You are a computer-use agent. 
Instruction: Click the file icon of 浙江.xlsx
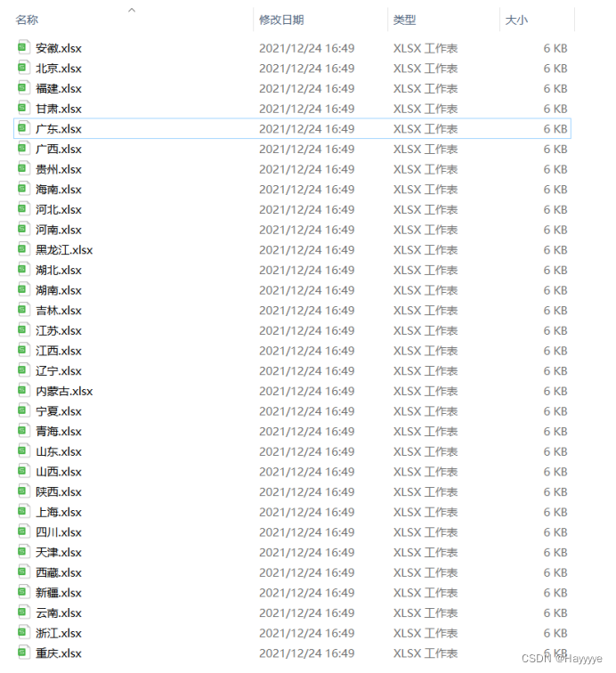24,632
